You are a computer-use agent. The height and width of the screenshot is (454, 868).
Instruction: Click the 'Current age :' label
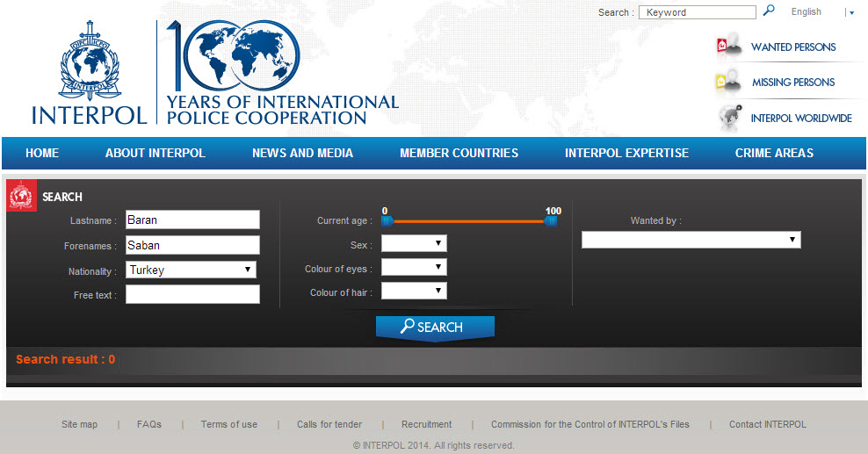pos(344,220)
